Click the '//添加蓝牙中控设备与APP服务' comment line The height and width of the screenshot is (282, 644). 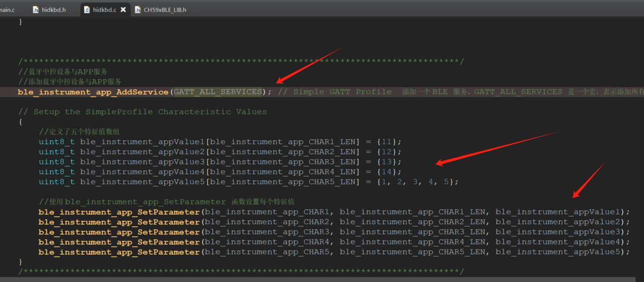pyautogui.click(x=70, y=81)
